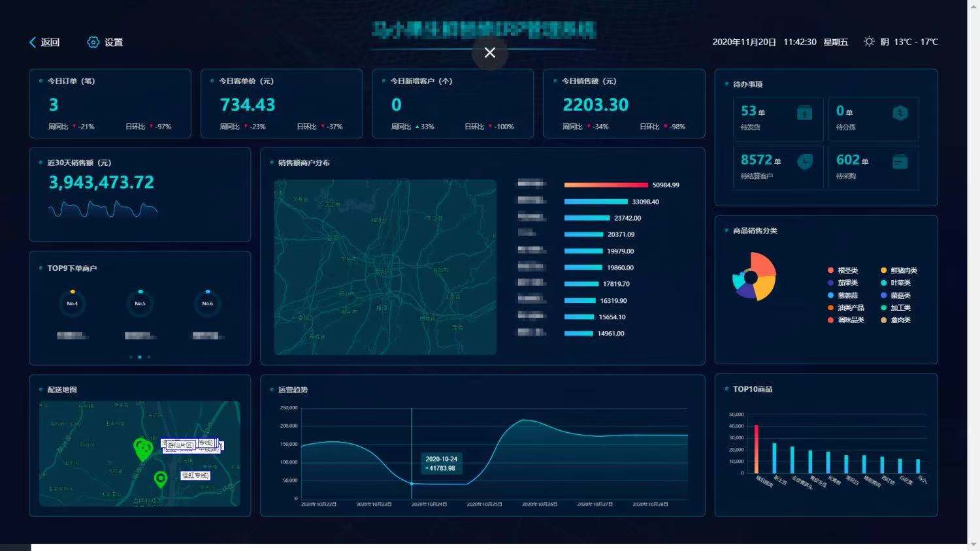Toggle 葱姜蒜 legend item

pyautogui.click(x=843, y=295)
